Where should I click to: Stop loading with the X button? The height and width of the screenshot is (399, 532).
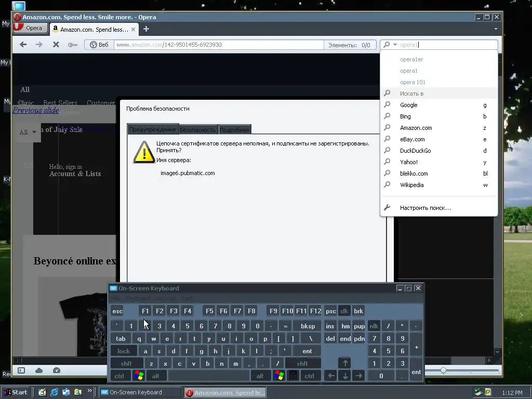click(56, 45)
